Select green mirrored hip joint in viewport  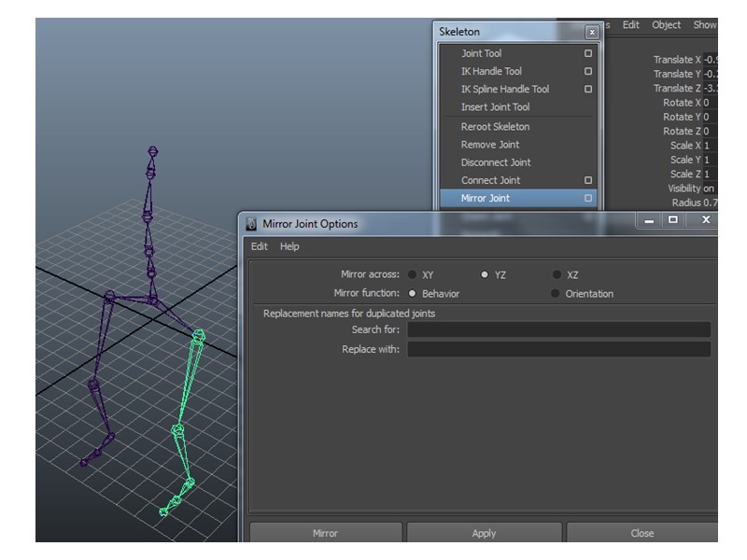[199, 336]
